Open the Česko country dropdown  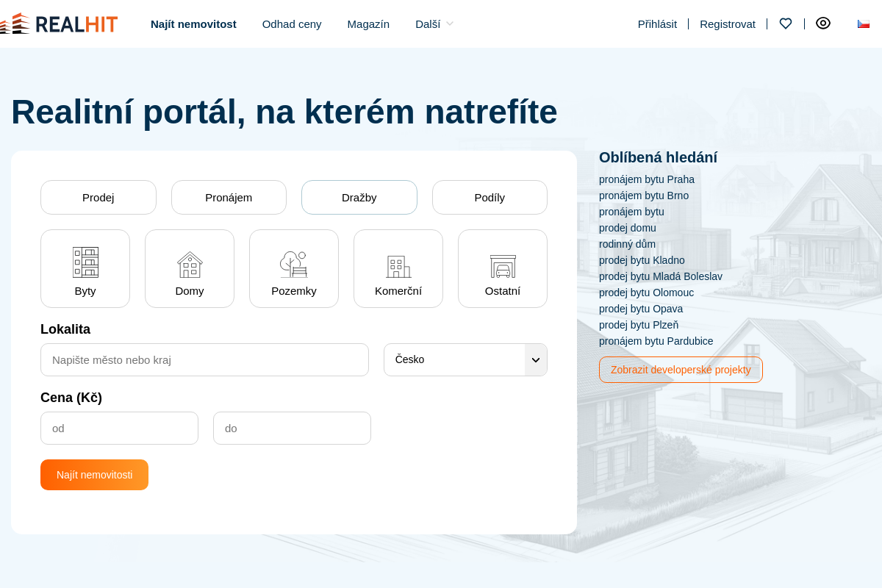point(465,359)
